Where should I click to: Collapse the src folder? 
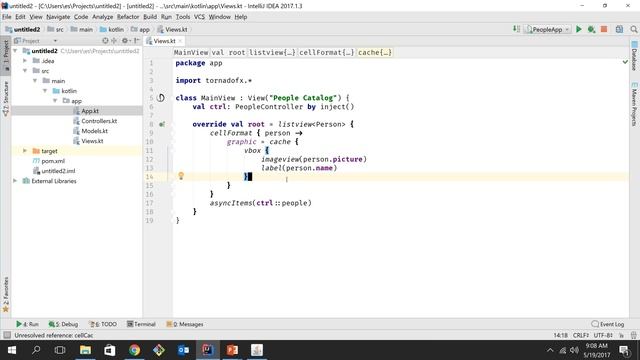click(25, 71)
